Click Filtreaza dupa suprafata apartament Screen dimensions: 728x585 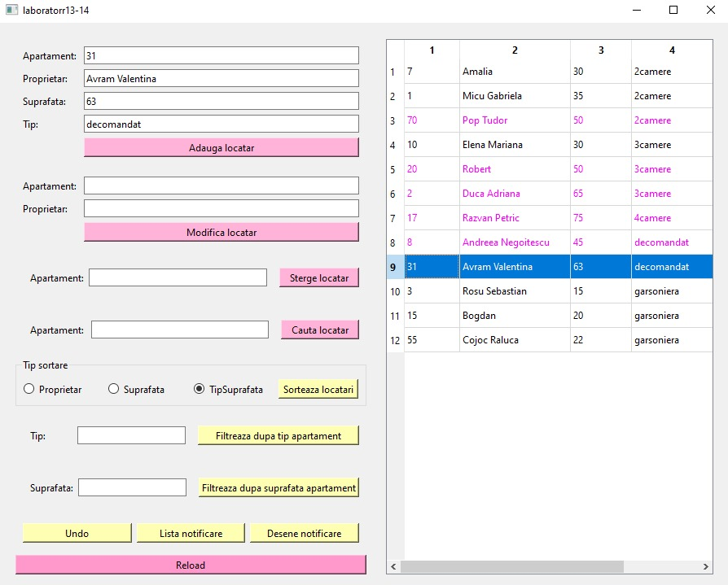click(x=278, y=487)
